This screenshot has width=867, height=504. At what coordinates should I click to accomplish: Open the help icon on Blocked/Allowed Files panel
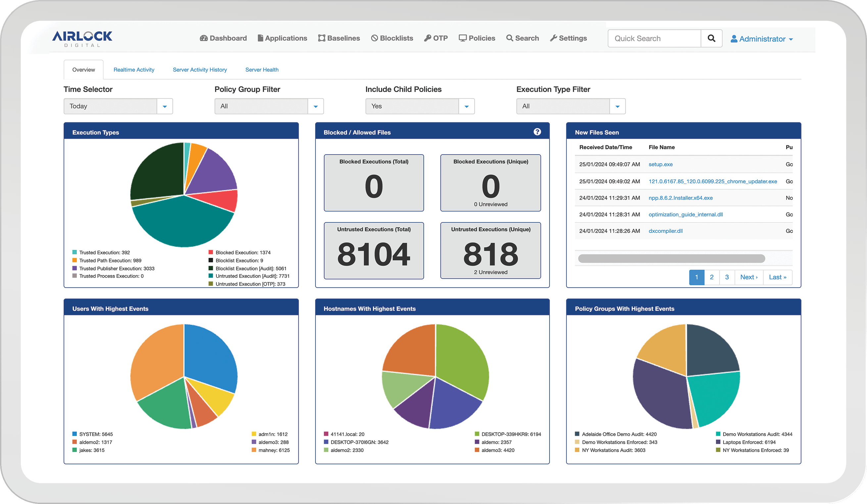pos(537,132)
